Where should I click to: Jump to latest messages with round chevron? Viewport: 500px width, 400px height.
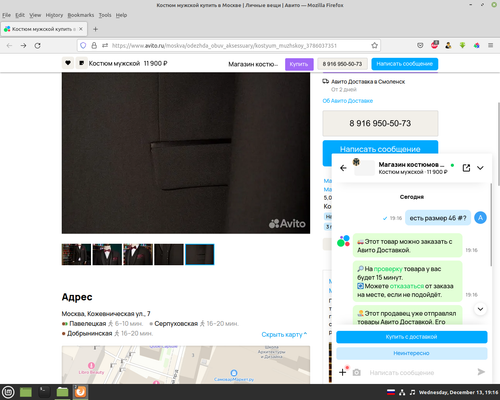click(x=480, y=309)
